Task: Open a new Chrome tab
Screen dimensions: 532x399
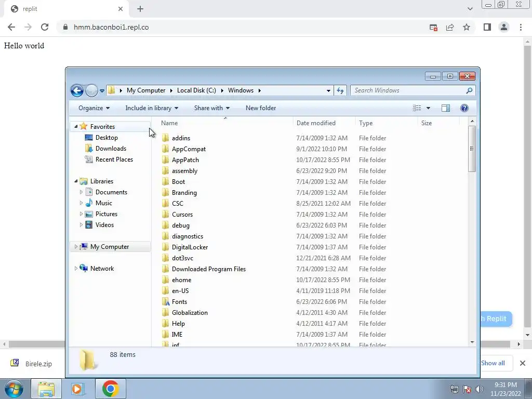Action: pyautogui.click(x=140, y=9)
